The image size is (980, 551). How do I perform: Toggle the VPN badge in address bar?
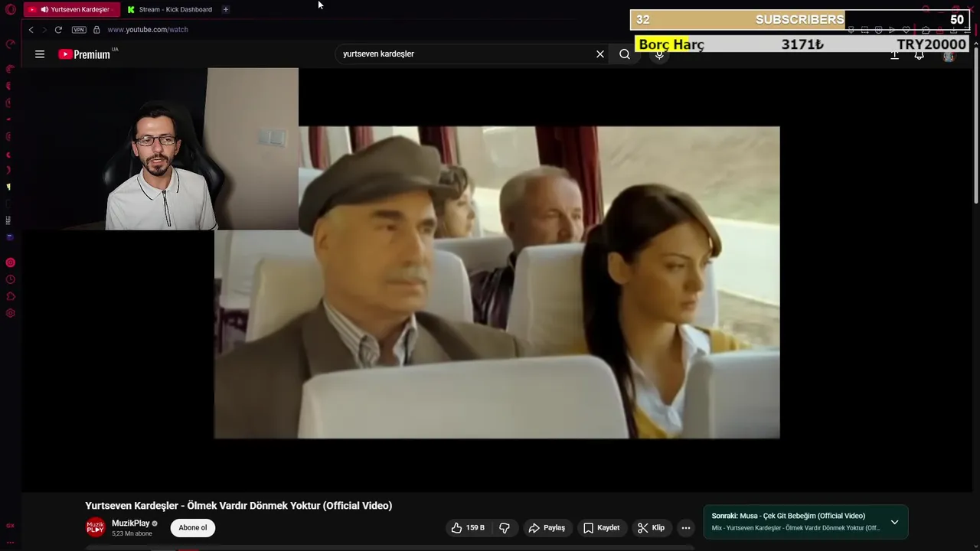[79, 30]
